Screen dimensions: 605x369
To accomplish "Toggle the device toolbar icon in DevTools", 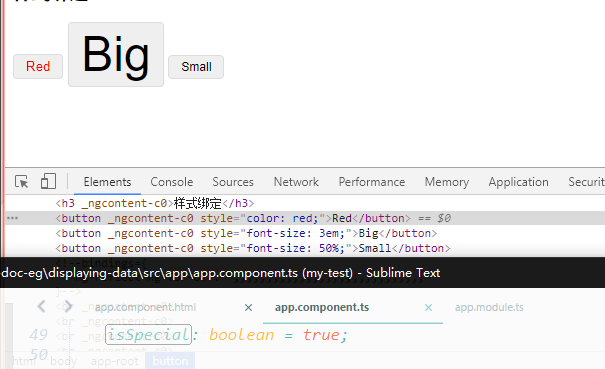I will pyautogui.click(x=48, y=181).
